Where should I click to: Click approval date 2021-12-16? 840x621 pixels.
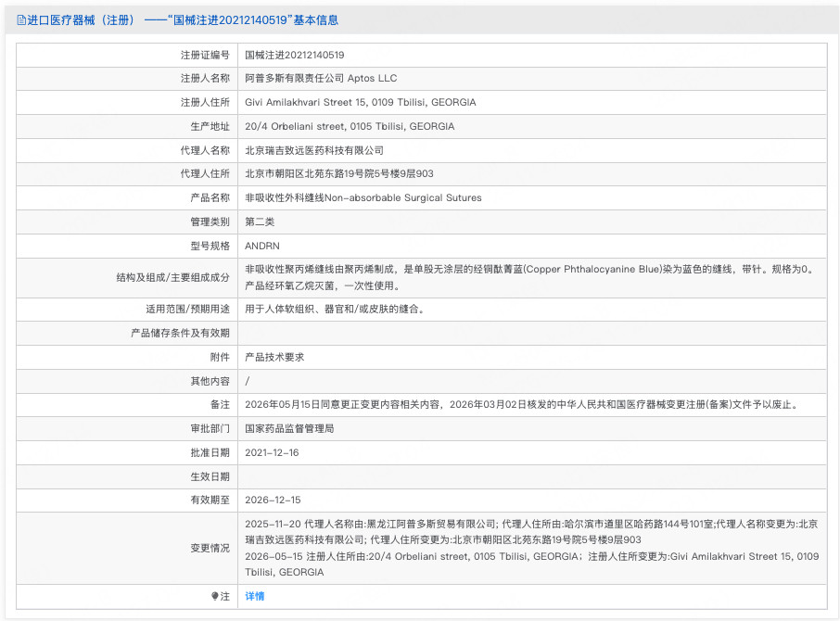click(x=272, y=452)
